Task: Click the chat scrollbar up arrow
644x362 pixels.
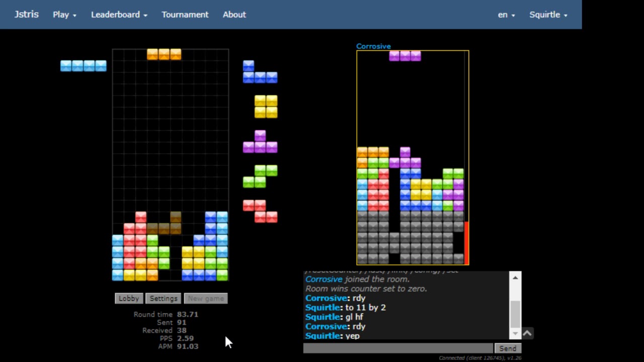Action: [x=515, y=277]
